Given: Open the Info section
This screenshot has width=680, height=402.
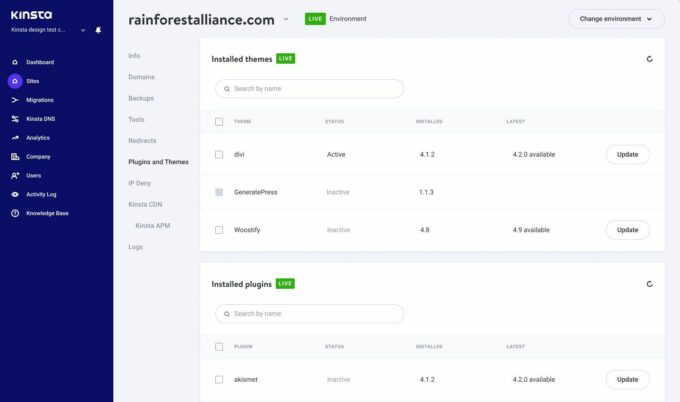Looking at the screenshot, I should pos(134,56).
